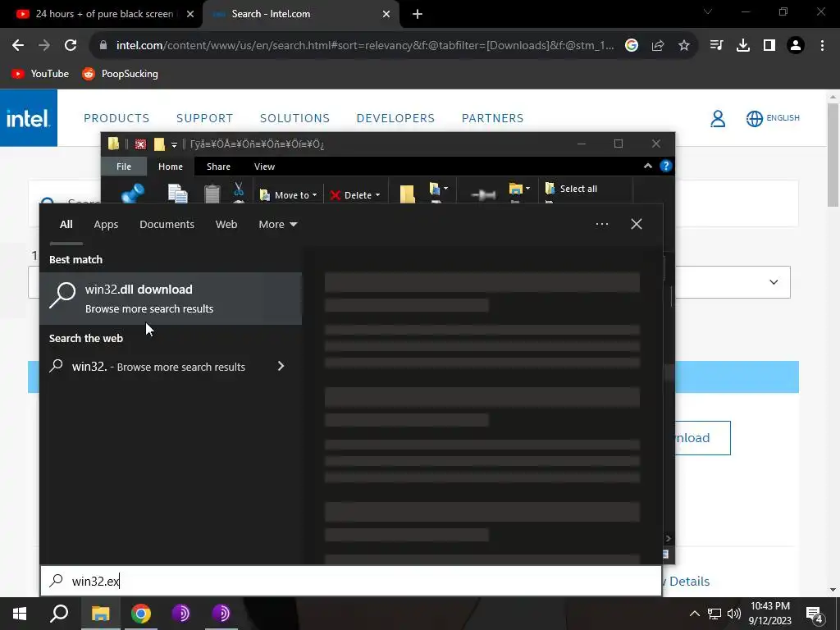Click the Paste clipboard icon in Explorer
Screen dimensions: 840x630
tap(212, 194)
